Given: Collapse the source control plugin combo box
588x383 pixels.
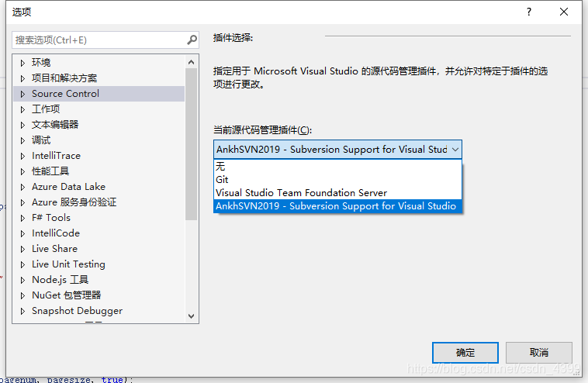Looking at the screenshot, I should tap(455, 150).
